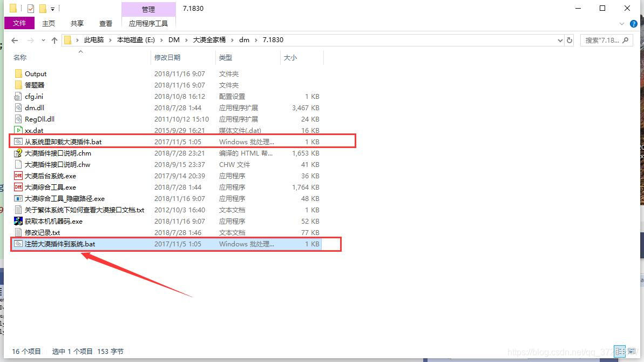Sort by the 类型 column header
644x362 pixels.
226,57
